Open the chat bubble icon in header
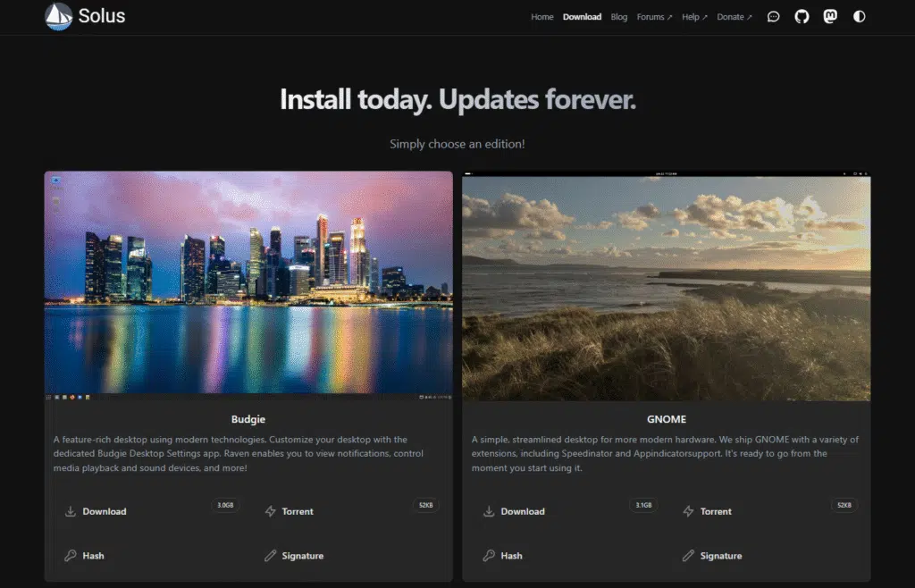 [x=774, y=17]
